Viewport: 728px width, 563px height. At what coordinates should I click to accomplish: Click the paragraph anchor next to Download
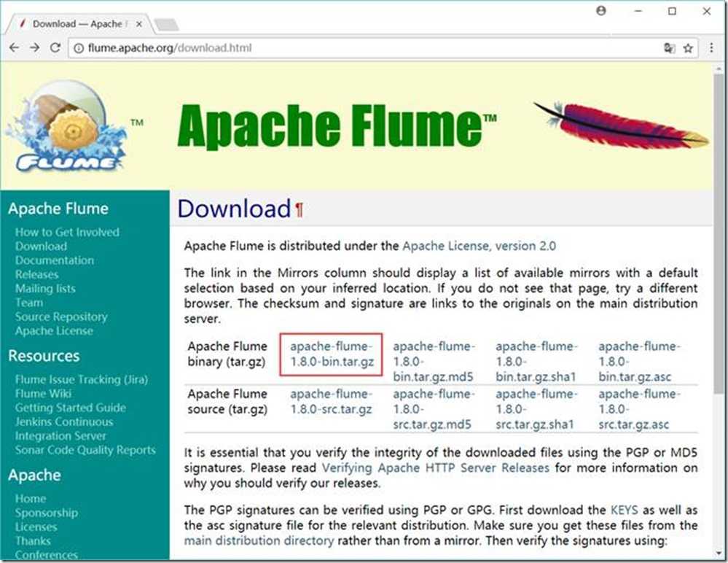(300, 209)
